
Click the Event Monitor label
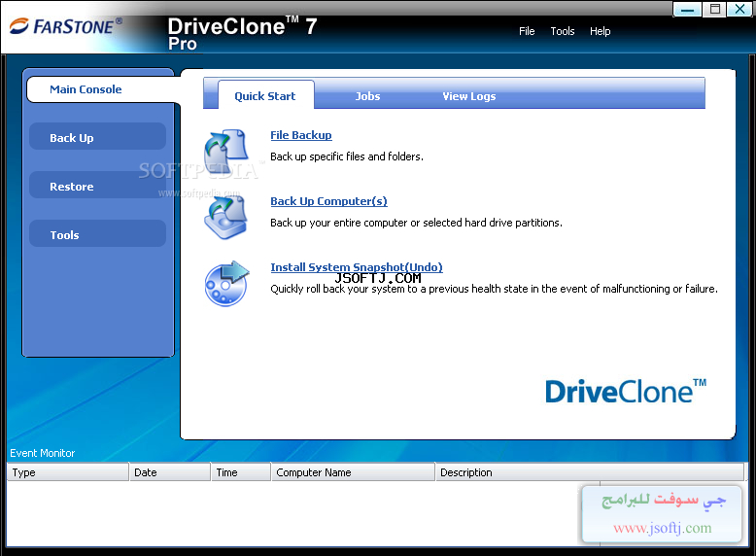pos(43,453)
